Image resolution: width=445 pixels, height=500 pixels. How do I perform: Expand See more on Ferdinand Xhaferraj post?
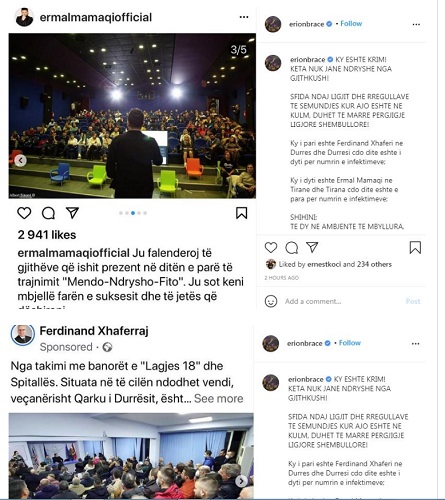click(219, 398)
